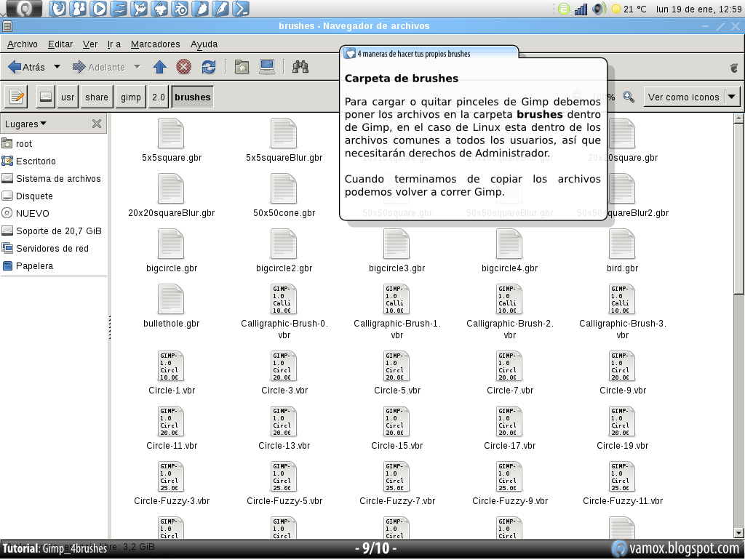Screen dimensions: 745x560
Task: Select the 5x5square.gbr file icon
Action: coord(171,133)
